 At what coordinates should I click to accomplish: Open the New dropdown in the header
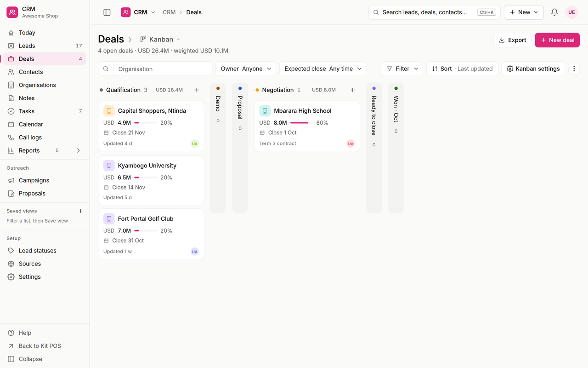[524, 12]
